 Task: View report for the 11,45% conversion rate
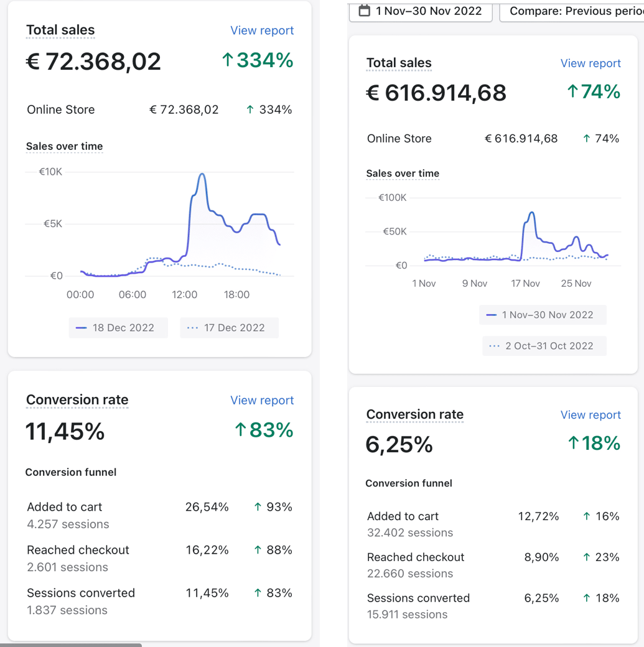262,400
